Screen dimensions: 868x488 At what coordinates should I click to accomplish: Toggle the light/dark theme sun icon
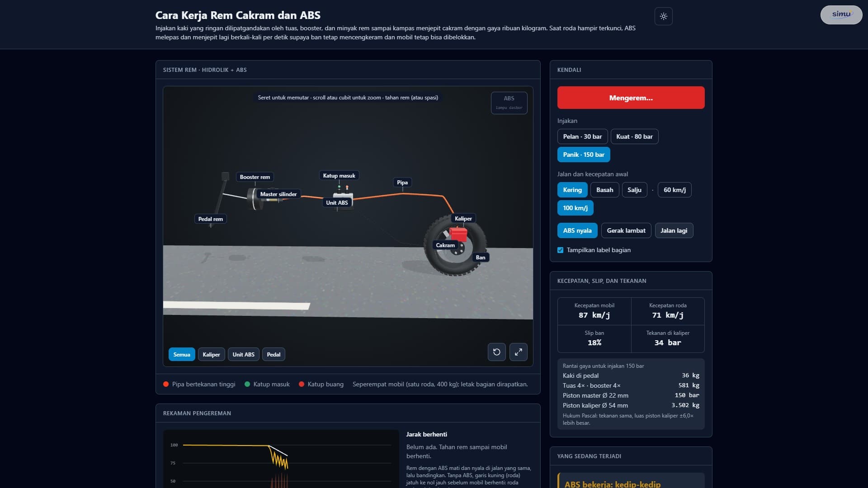tap(663, 16)
